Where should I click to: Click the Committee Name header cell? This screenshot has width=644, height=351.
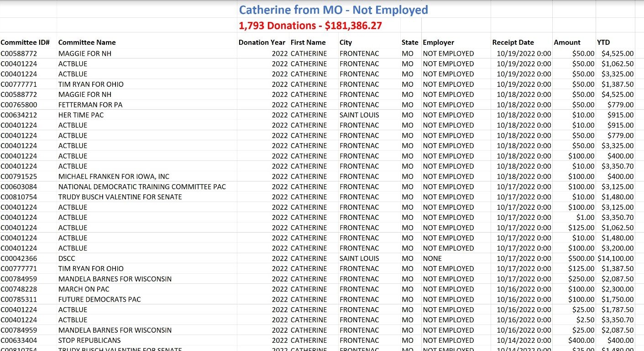pos(87,43)
